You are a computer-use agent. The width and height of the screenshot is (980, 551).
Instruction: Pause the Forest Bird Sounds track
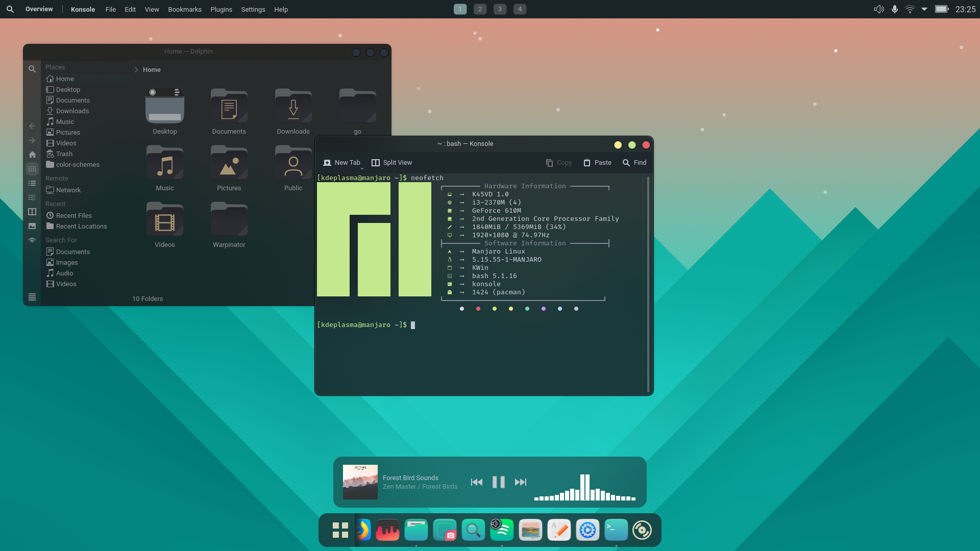[x=499, y=482]
